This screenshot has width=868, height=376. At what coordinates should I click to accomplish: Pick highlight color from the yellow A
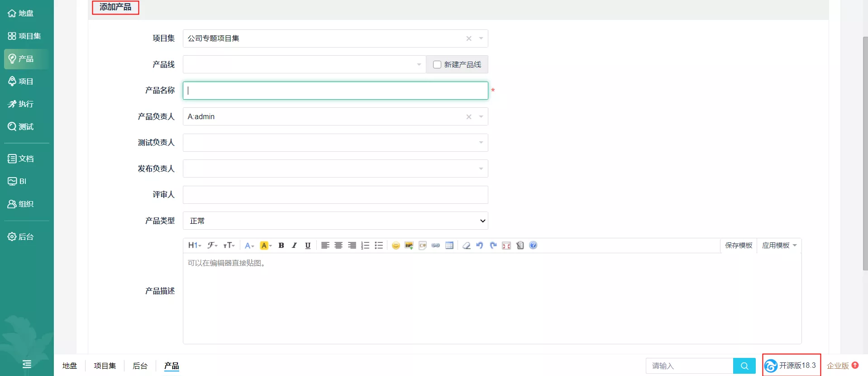tap(266, 245)
